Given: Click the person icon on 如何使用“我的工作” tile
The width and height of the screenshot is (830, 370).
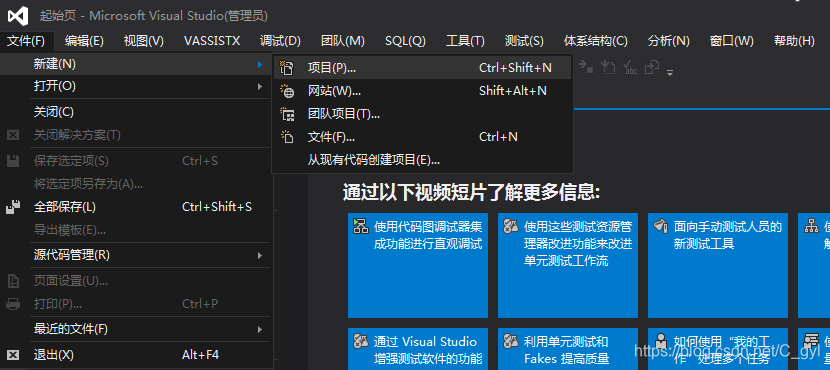Looking at the screenshot, I should pos(660,340).
